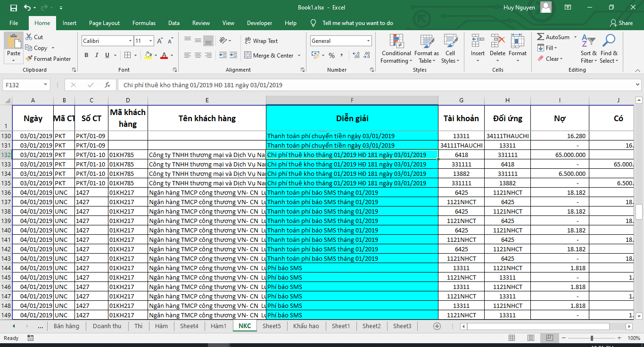Toggle Wrap Text for the cell
This screenshot has width=644, height=347.
pos(261,41)
